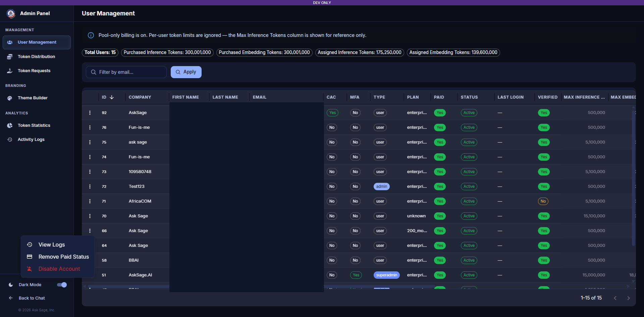Image resolution: width=644 pixels, height=317 pixels.
Task: Sort by EMAIL column header
Action: pos(260,97)
